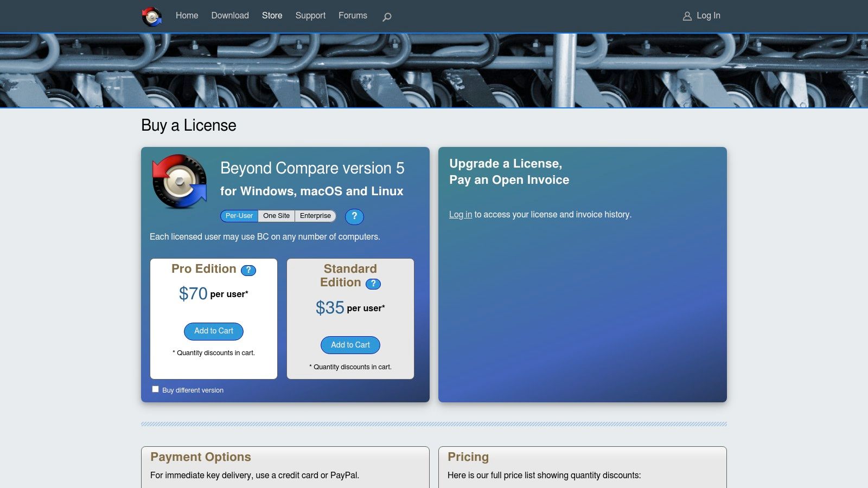Image resolution: width=868 pixels, height=488 pixels.
Task: Open the Forums page
Action: [x=353, y=16]
